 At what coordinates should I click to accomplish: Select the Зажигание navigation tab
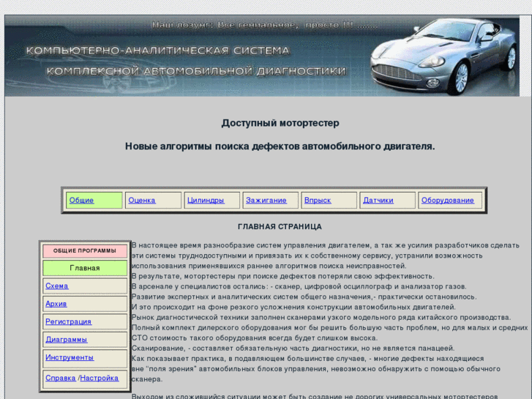pos(266,201)
